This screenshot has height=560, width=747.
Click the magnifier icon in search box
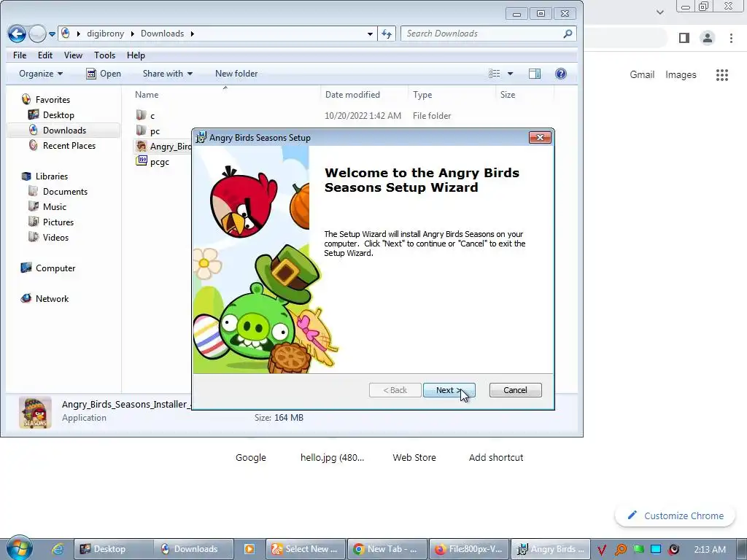(568, 34)
